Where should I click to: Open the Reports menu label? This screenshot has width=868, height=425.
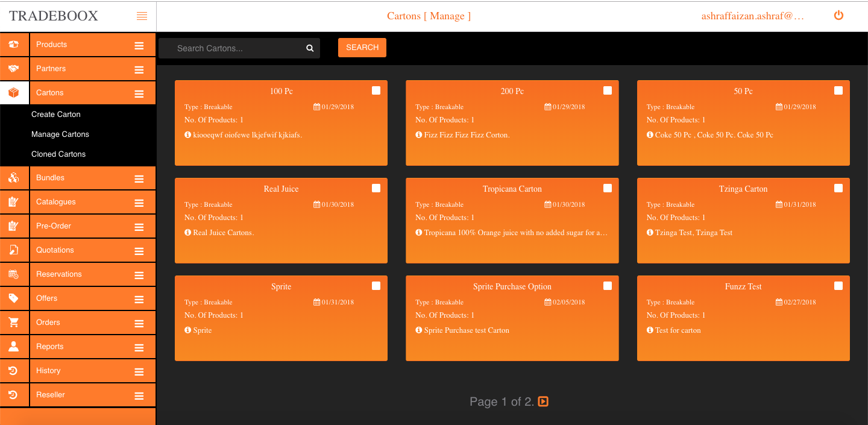50,347
